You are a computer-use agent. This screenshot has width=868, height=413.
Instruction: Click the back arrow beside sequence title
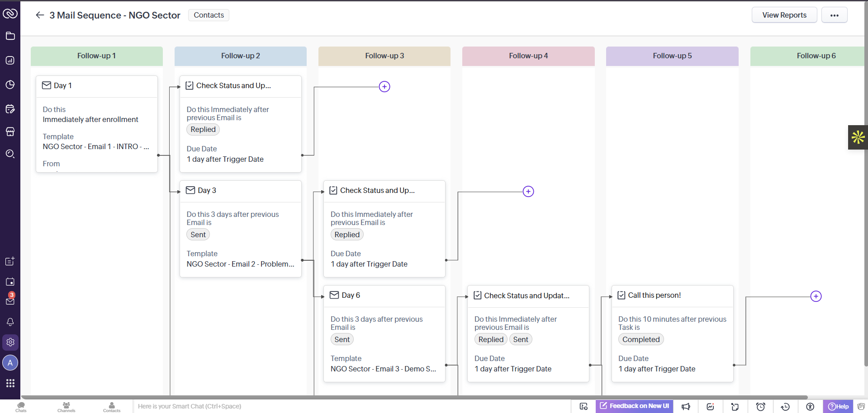(40, 15)
